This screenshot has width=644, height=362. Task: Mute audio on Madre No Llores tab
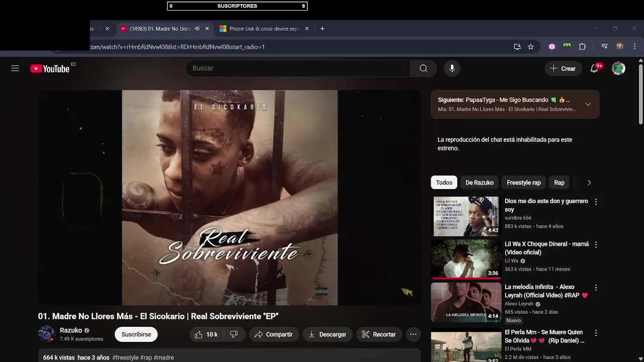click(197, 29)
